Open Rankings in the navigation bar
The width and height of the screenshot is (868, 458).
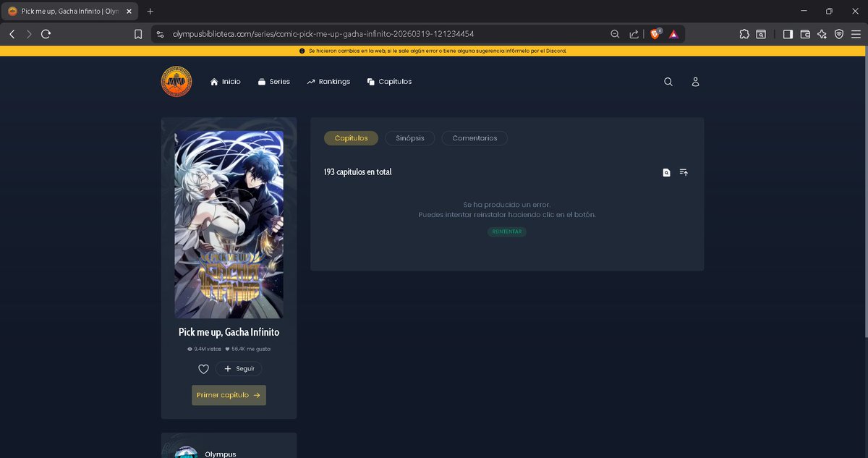(x=328, y=82)
